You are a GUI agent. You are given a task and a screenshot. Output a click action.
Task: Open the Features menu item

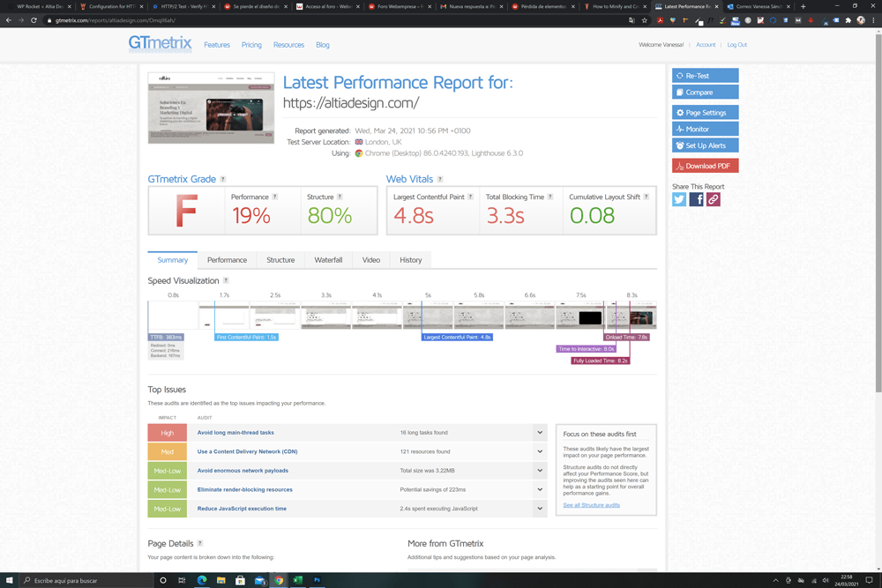(217, 45)
